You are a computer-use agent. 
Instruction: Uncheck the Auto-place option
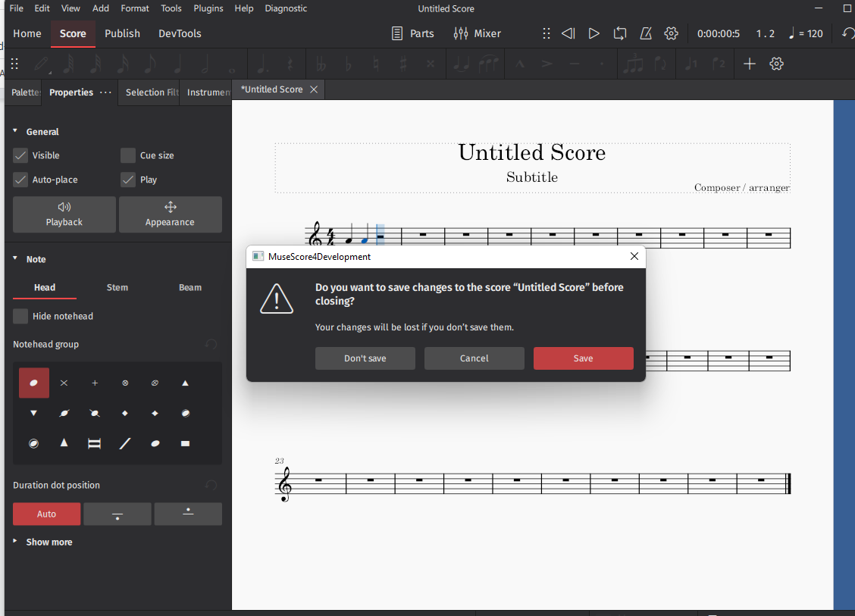point(20,179)
